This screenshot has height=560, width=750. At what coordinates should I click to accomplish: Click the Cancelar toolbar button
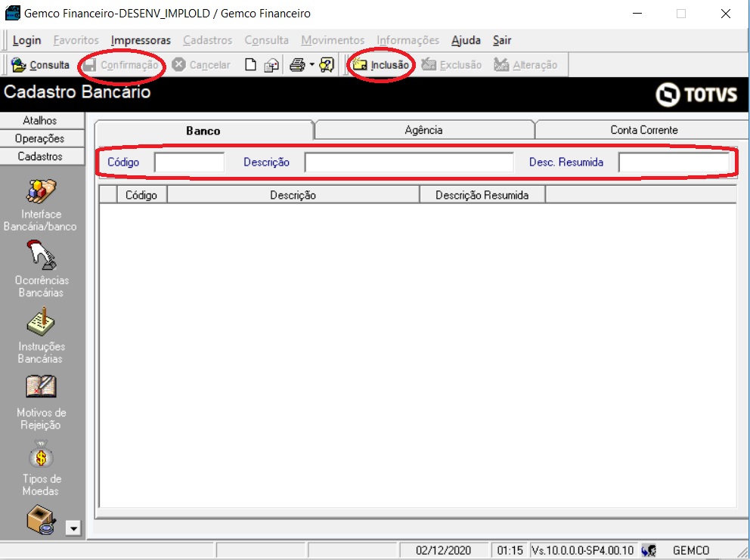click(x=201, y=65)
